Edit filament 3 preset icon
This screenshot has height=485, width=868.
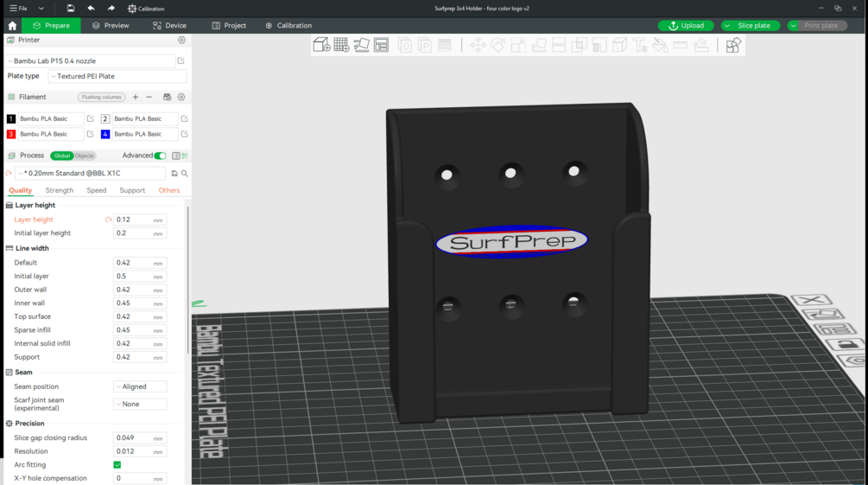pyautogui.click(x=90, y=134)
